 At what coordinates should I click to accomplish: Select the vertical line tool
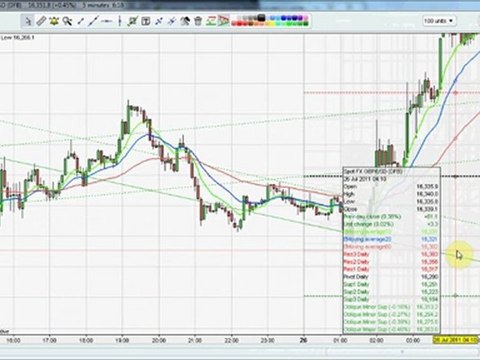pos(120,21)
